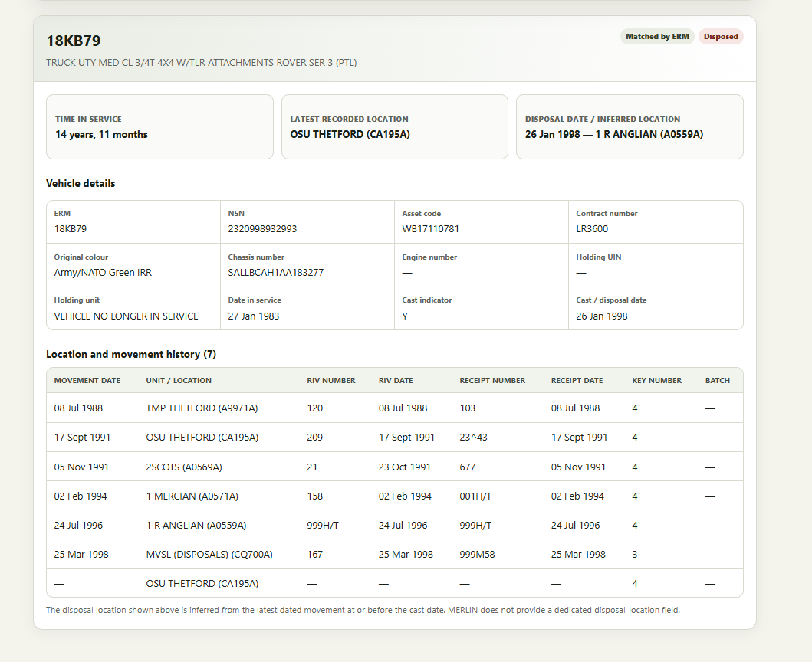Click the Time in Service summary card
This screenshot has width=812, height=662.
pyautogui.click(x=159, y=127)
